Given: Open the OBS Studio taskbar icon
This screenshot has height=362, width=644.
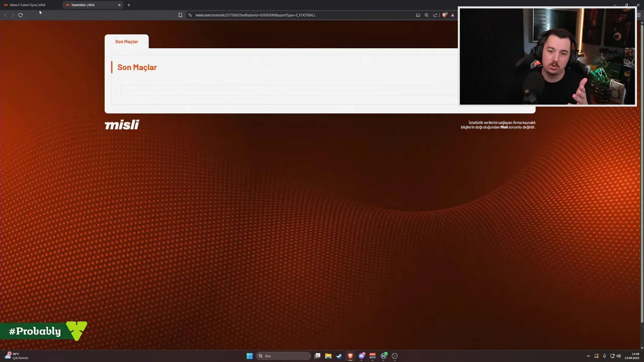Looking at the screenshot, I should [x=395, y=356].
